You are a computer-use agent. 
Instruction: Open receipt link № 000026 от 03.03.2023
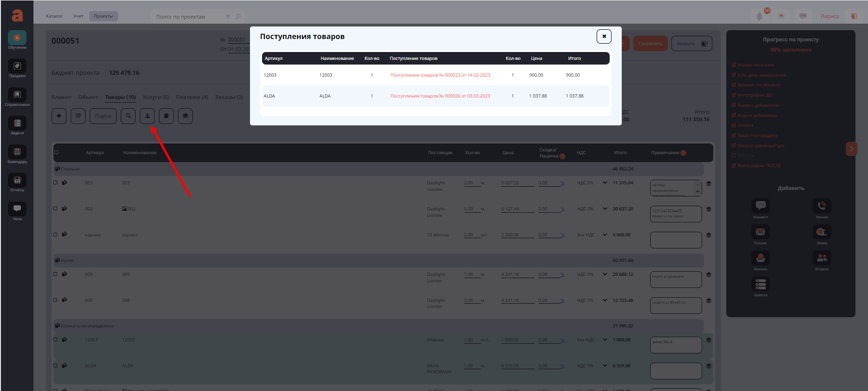click(440, 96)
